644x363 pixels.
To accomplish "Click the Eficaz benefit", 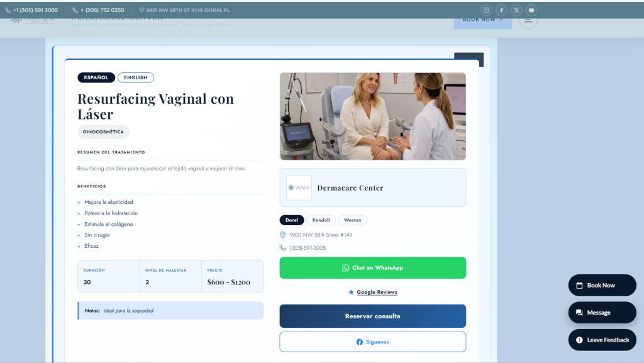I will point(91,246).
